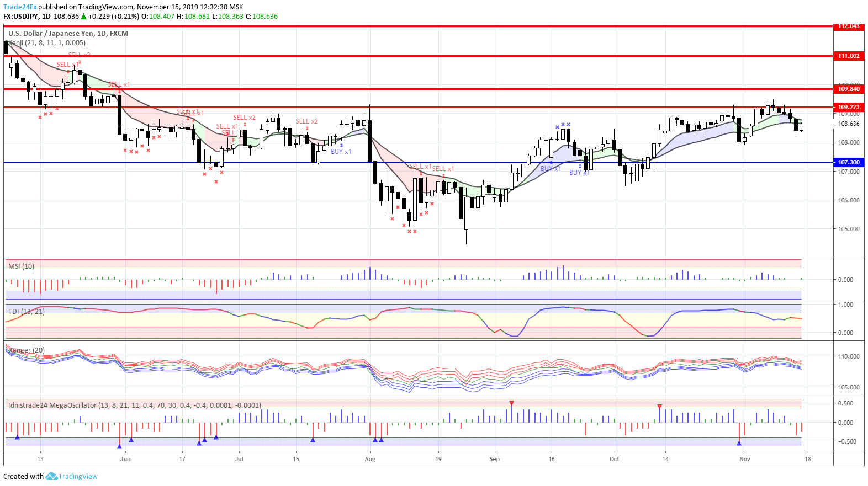
Task: Click the Sep date label on the time axis
Action: click(494, 459)
